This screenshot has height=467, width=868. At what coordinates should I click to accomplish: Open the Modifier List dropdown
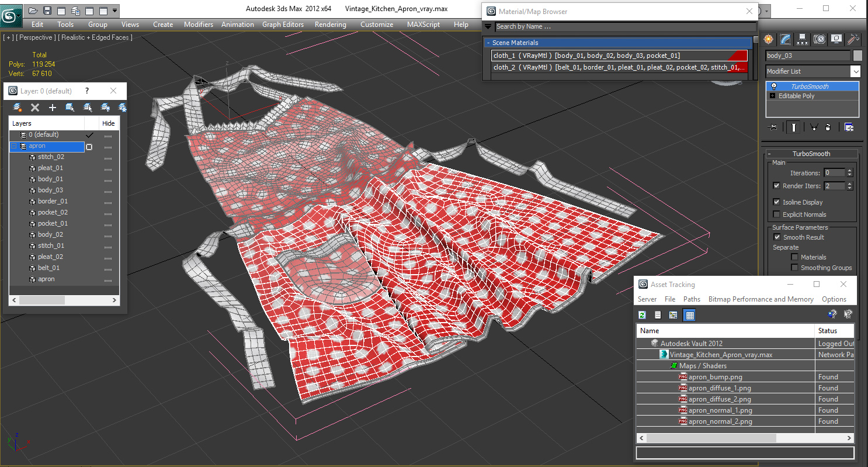pos(855,71)
